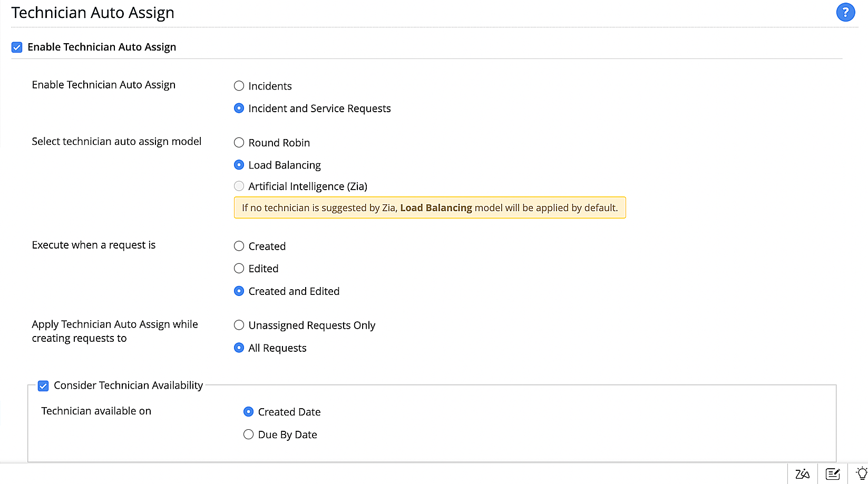The width and height of the screenshot is (868, 484).
Task: Click the Technician Auto Assign page heading
Action: (93, 13)
